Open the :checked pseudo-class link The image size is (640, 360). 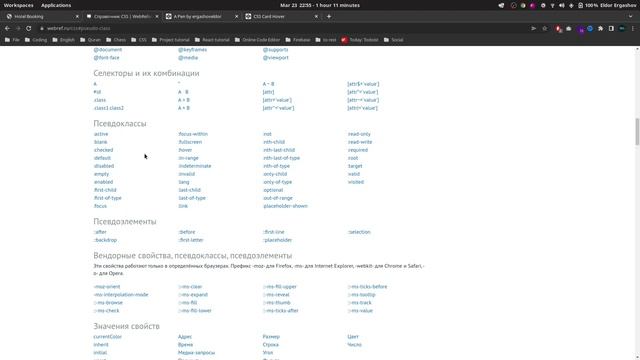pyautogui.click(x=103, y=150)
